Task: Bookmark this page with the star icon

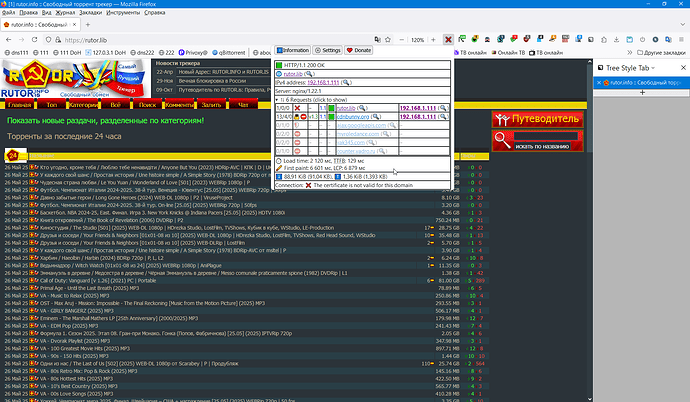Action: (388, 40)
